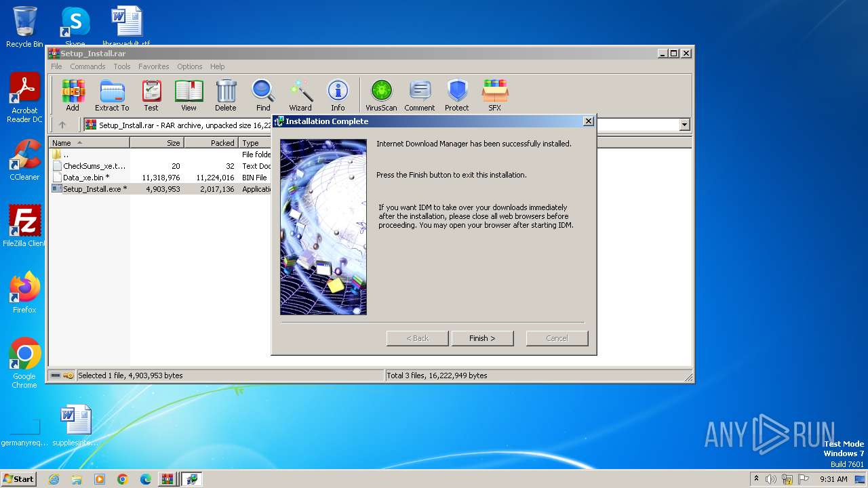Switch to IDM installer taskbar button

point(192,479)
